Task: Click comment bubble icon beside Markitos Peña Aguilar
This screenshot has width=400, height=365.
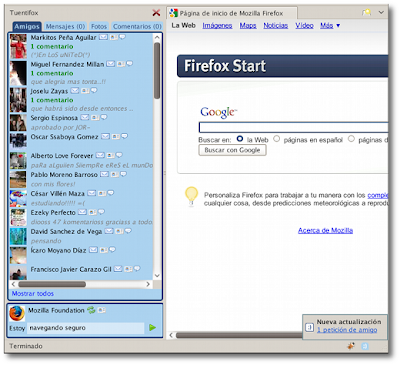Action: (x=122, y=37)
